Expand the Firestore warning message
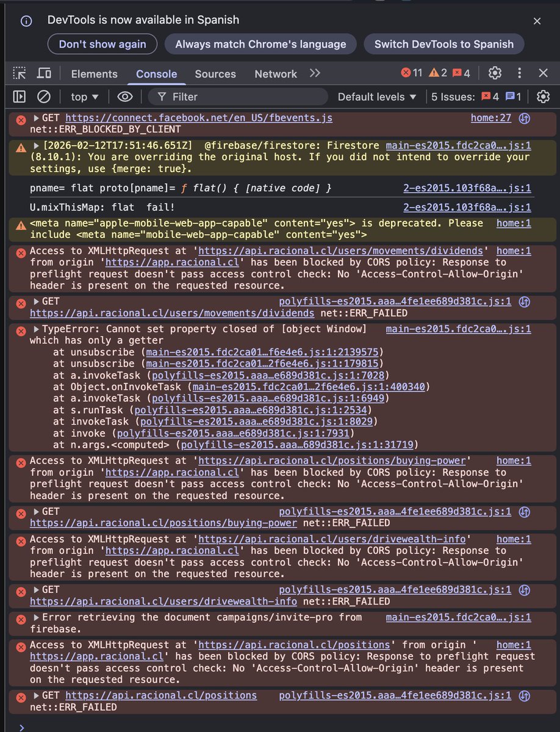The image size is (560, 732). (x=37, y=146)
